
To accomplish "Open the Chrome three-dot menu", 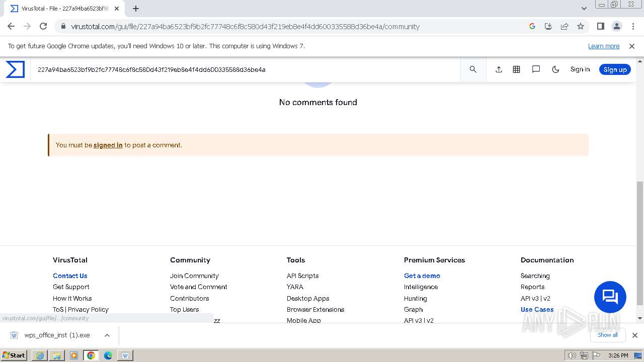I will click(633, 26).
